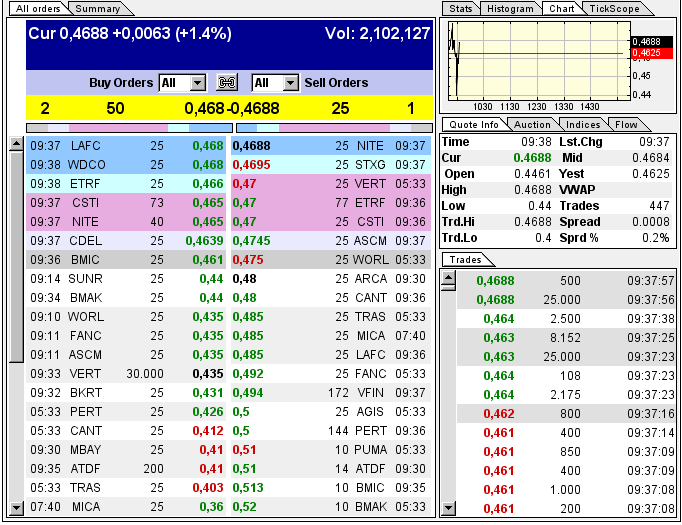
Task: Click the buy-side depth color bar
Action: [x=129, y=128]
